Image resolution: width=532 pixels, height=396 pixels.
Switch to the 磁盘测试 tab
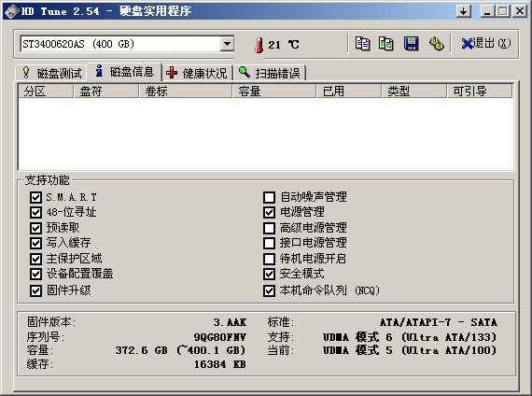(51, 73)
